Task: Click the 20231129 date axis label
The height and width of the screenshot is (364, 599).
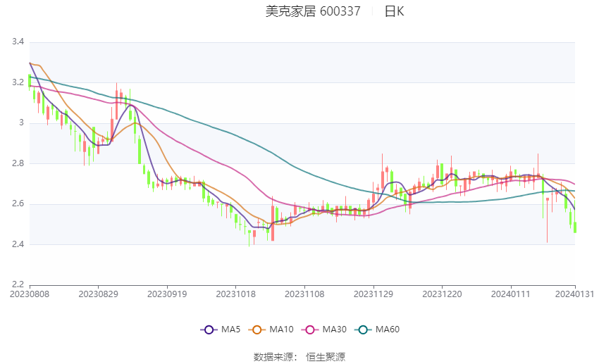Action: [373, 294]
